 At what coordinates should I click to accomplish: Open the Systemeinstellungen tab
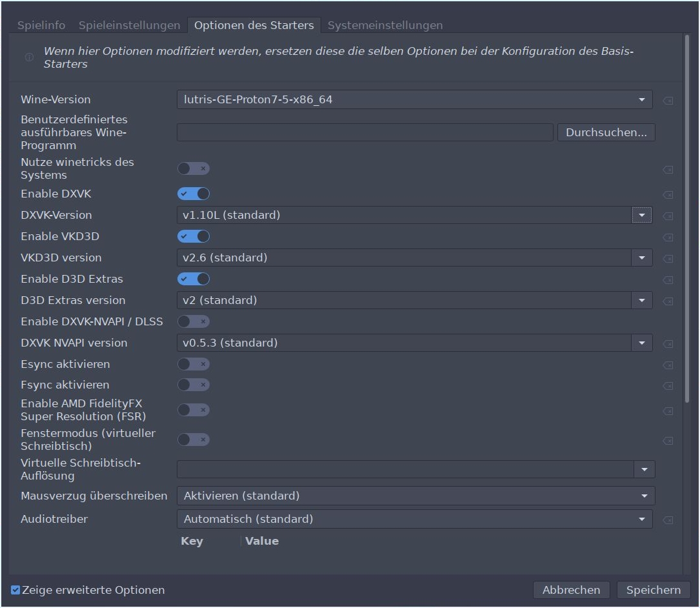[x=385, y=25]
